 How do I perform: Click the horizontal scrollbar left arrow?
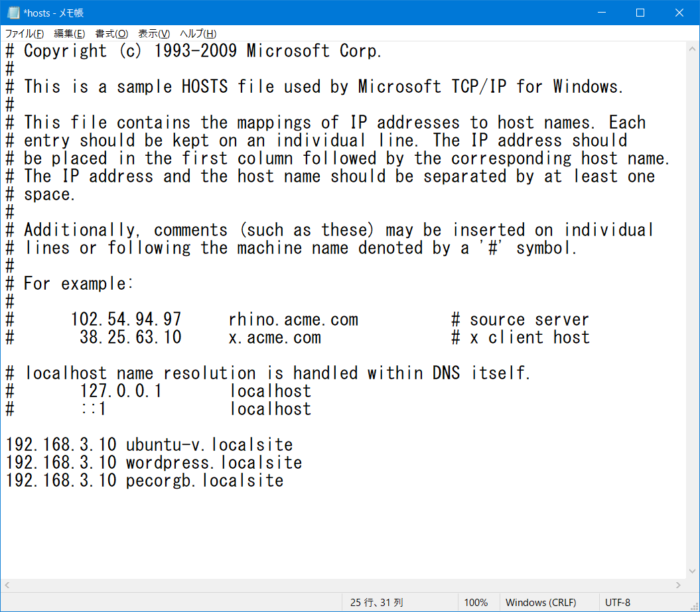click(x=8, y=585)
